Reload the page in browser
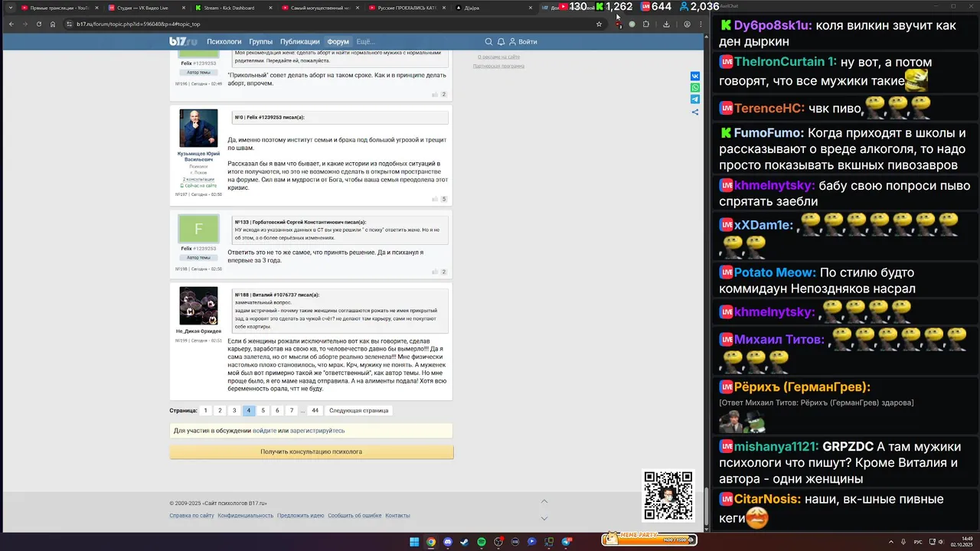This screenshot has width=980, height=551. (x=38, y=24)
